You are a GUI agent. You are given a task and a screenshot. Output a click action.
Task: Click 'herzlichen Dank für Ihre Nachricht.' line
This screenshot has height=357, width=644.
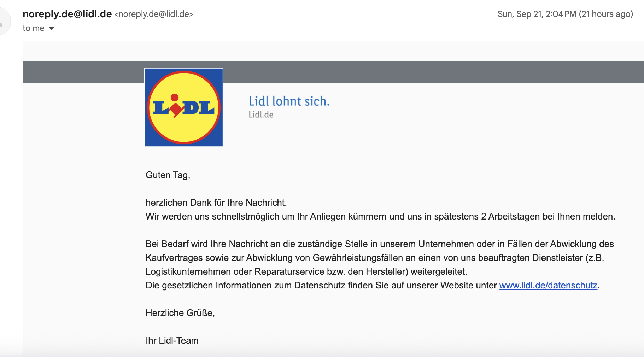click(x=216, y=203)
